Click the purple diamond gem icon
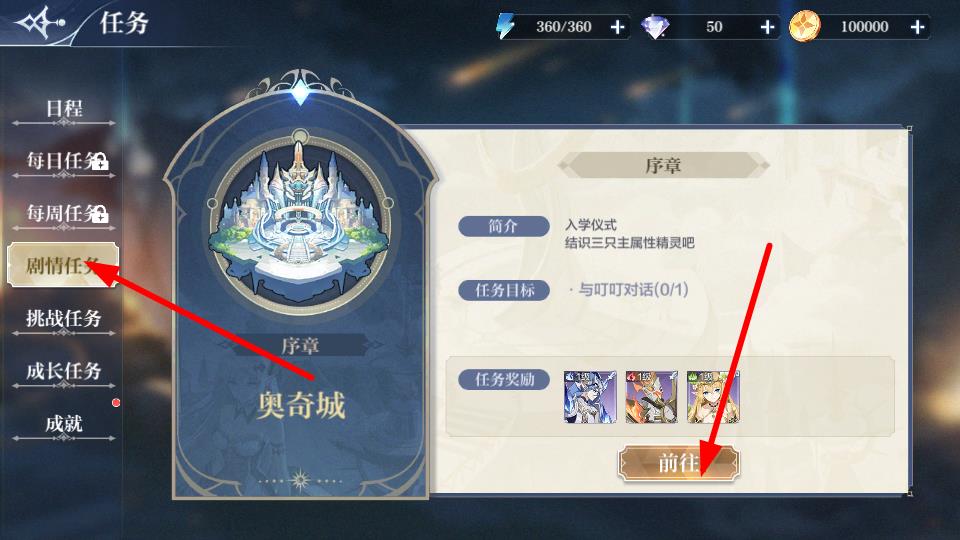 [654, 28]
